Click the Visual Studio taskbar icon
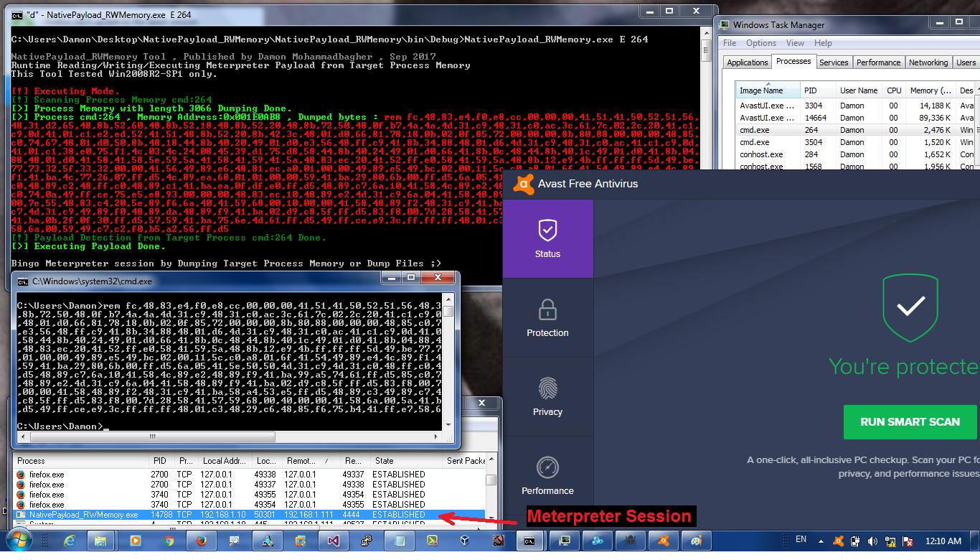 (x=333, y=541)
